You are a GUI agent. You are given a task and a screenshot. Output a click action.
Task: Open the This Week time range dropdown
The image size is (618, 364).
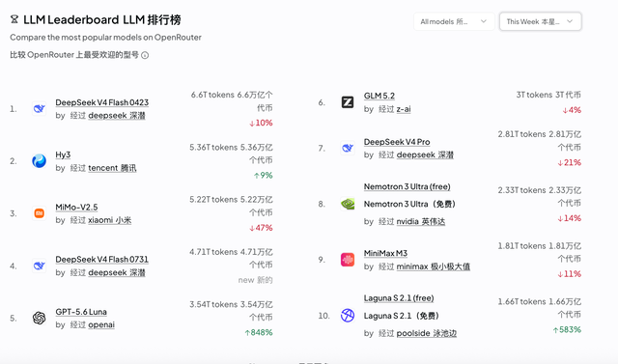[x=540, y=21]
